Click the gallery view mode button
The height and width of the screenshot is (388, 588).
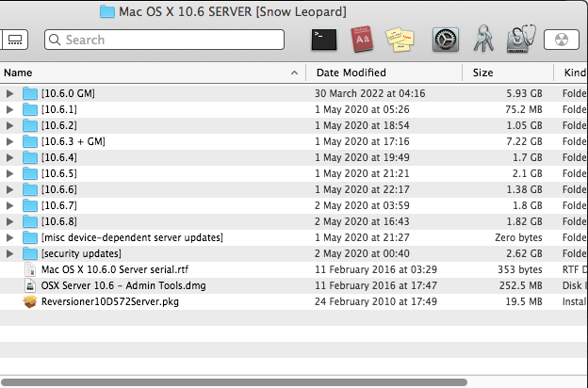(14, 40)
